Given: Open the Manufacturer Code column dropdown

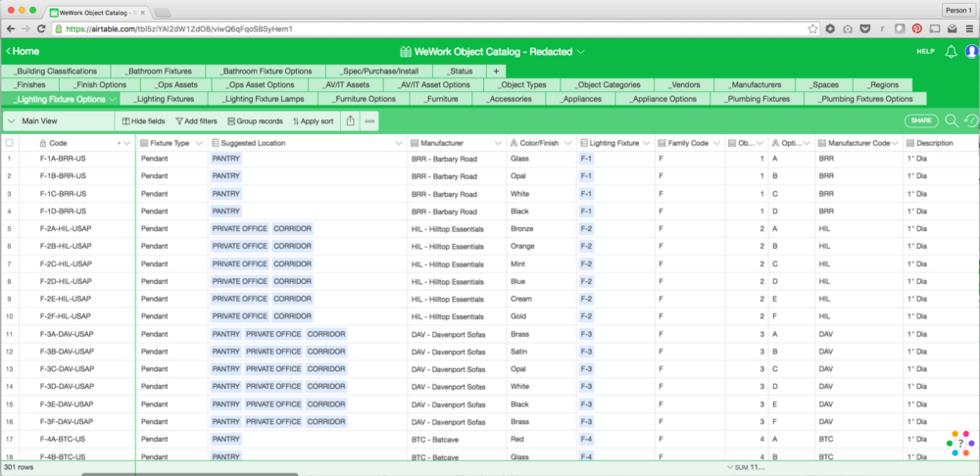Looking at the screenshot, I should pos(897,143).
